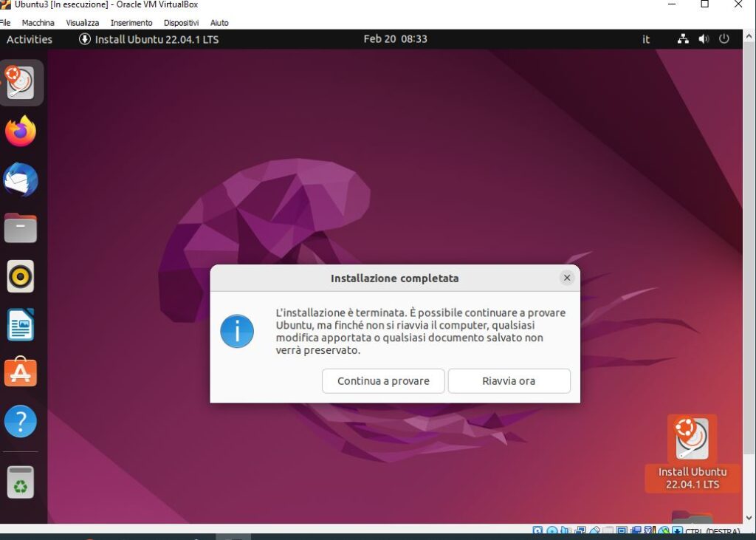Viewport: 756px width, 540px height.
Task: Minimize the VirtualBox window
Action: click(x=672, y=4)
